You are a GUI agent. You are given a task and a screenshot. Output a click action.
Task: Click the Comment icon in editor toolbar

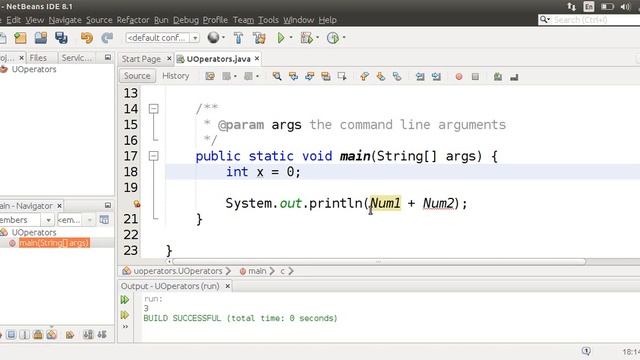[x=498, y=76]
